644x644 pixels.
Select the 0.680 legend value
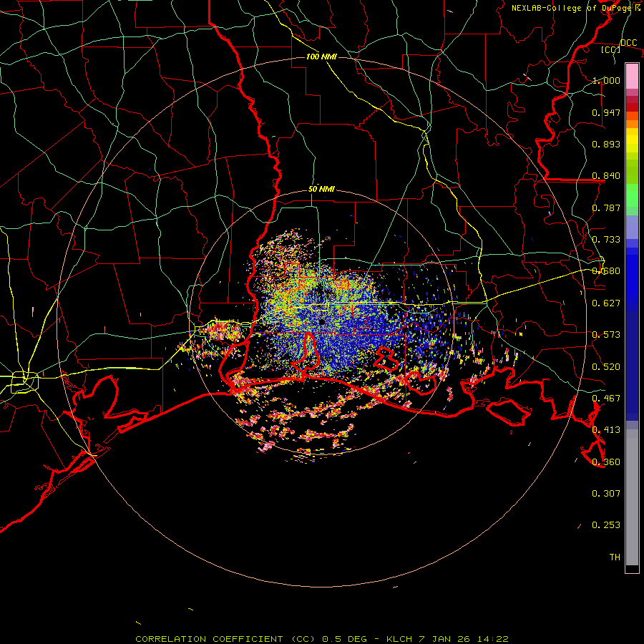(x=606, y=271)
